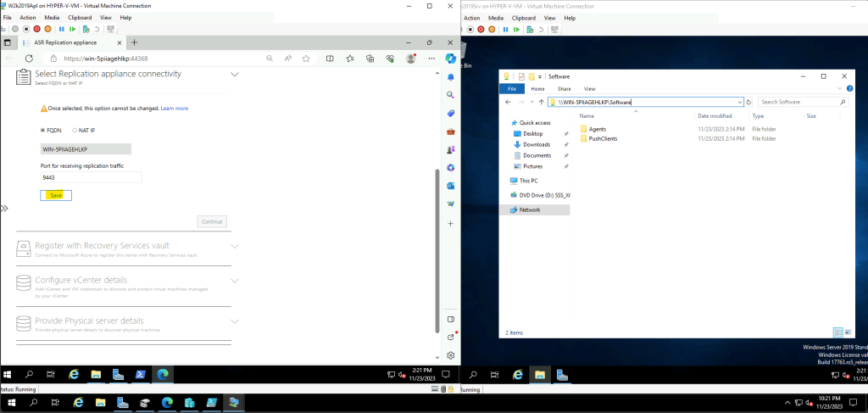Expand Register with Recovery Services vault section

234,246
